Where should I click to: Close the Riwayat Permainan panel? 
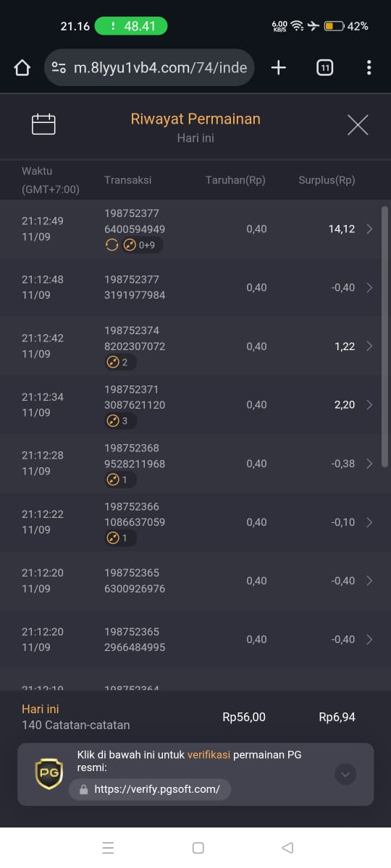(358, 125)
